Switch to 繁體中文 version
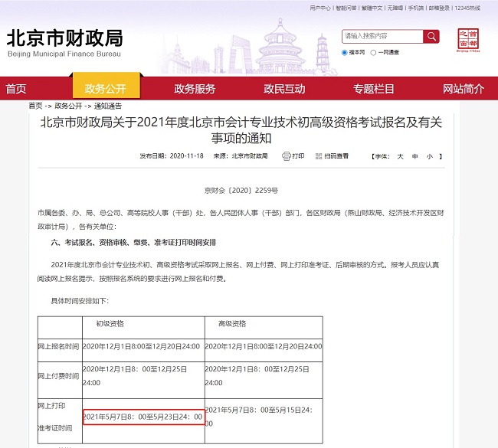The height and width of the screenshot is (448, 498). pyautogui.click(x=372, y=8)
